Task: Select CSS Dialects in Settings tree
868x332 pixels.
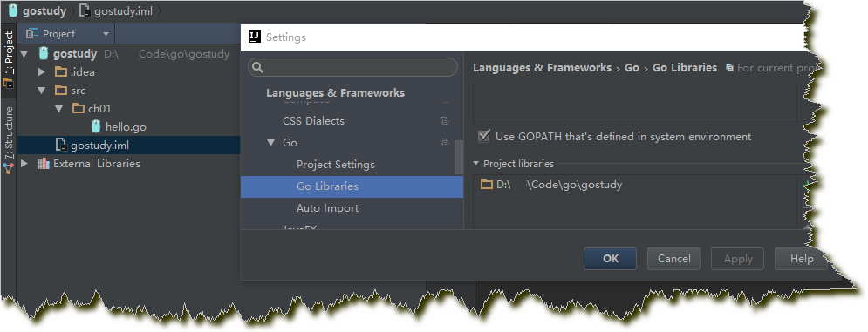Action: [313, 120]
